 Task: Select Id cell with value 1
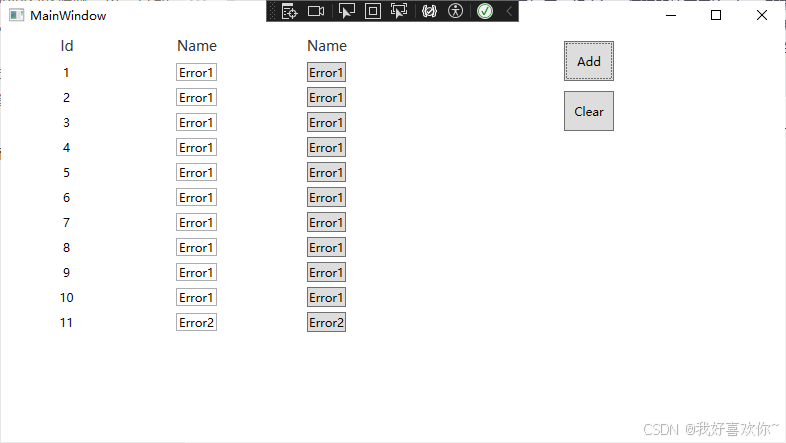coord(66,73)
